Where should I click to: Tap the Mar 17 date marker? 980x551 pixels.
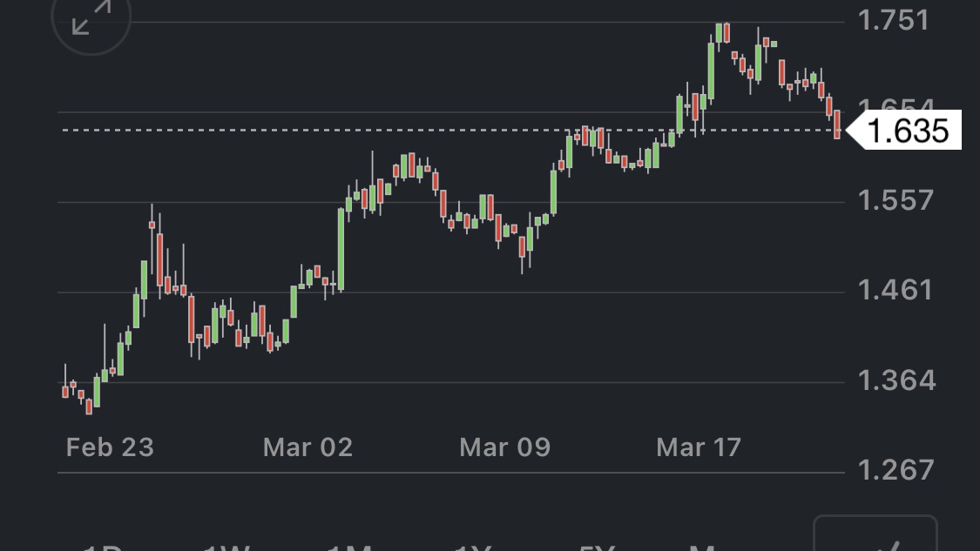(699, 447)
